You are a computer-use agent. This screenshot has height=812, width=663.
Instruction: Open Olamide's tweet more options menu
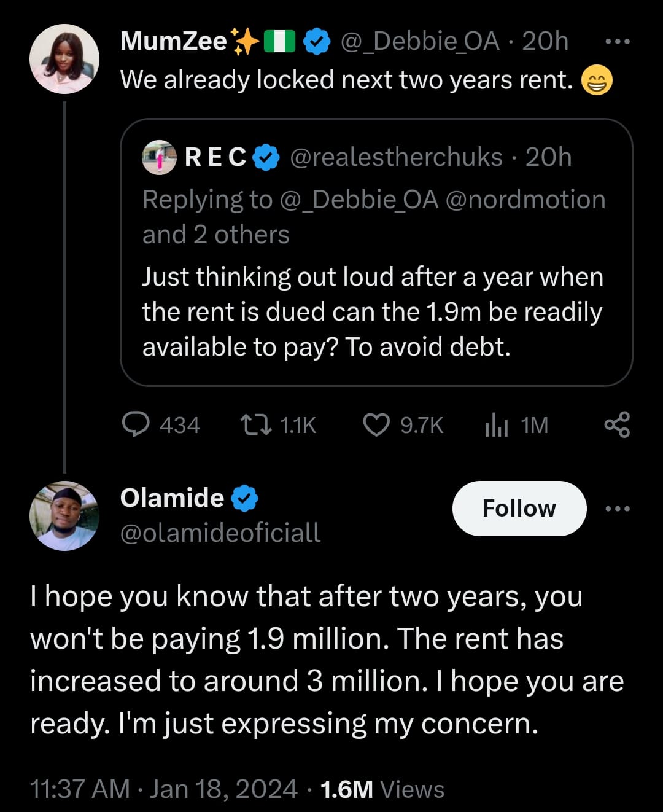pos(617,509)
